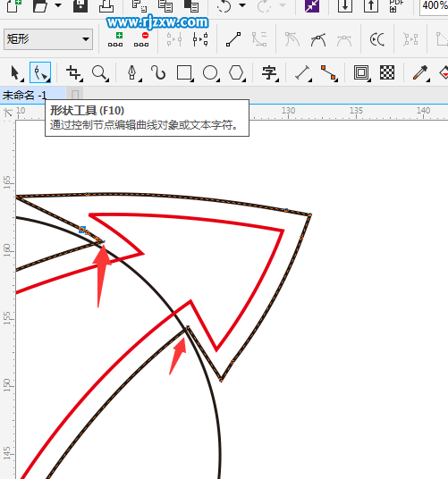The height and width of the screenshot is (479, 448).
Task: Click the Export icon with up arrow
Action: pyautogui.click(x=371, y=5)
